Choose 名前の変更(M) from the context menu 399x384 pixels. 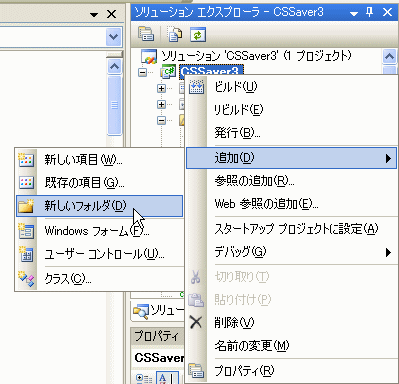click(x=292, y=346)
